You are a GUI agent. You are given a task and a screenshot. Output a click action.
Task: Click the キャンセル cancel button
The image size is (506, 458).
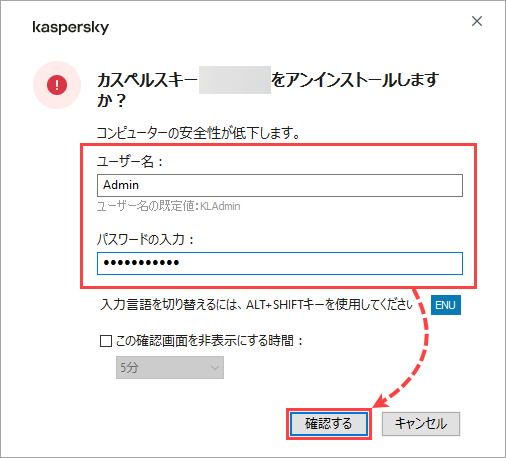point(421,424)
